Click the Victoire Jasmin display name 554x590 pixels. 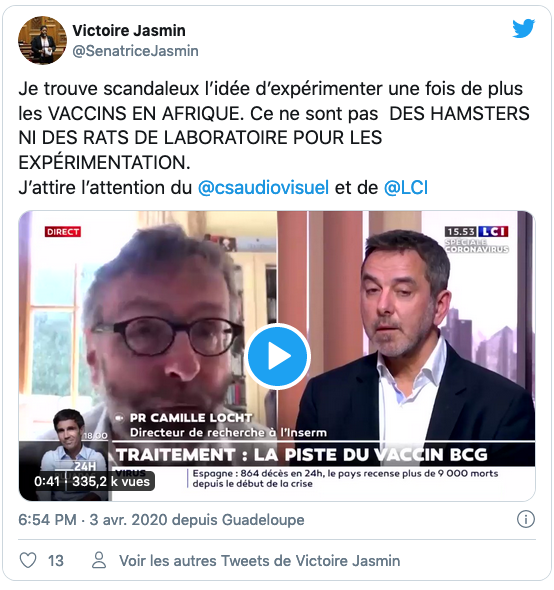point(129,30)
